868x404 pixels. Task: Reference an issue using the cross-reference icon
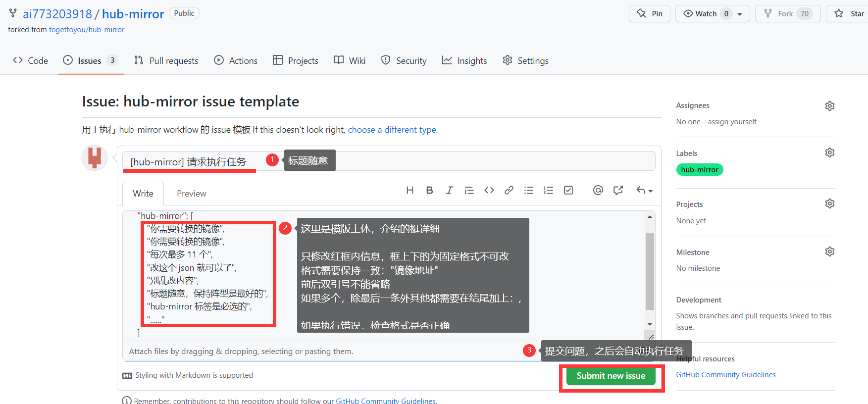618,190
